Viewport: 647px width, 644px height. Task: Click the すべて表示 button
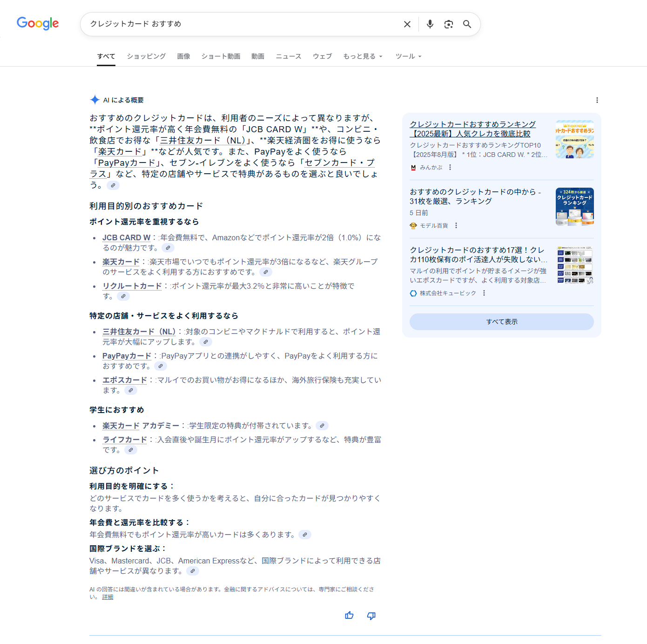point(502,322)
